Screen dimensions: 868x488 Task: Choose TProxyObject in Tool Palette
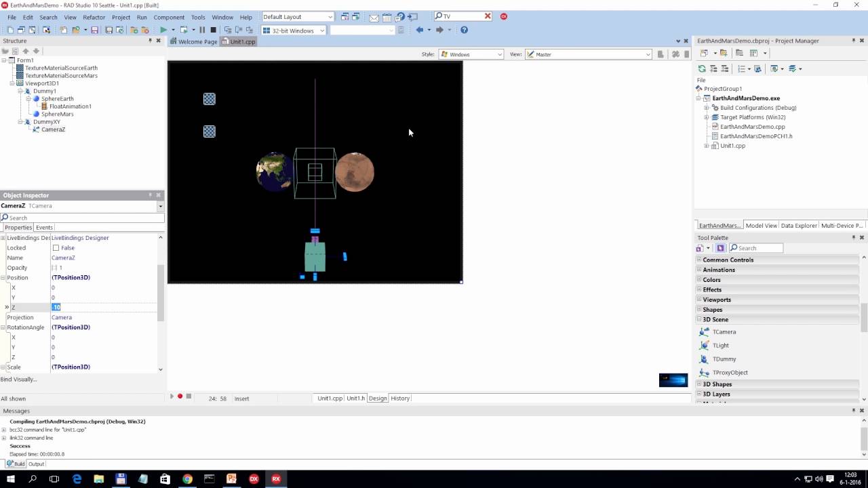730,373
